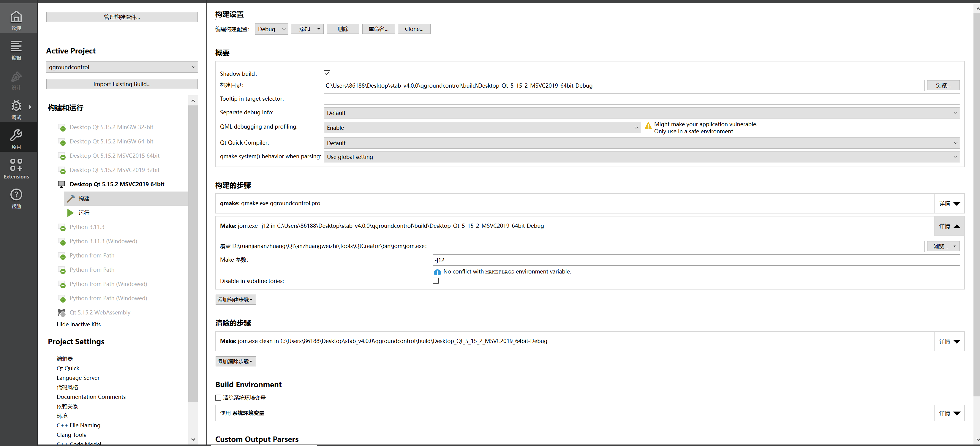Screen dimensions: 980x446
Task: Click the Make 参数 input field
Action: point(696,260)
